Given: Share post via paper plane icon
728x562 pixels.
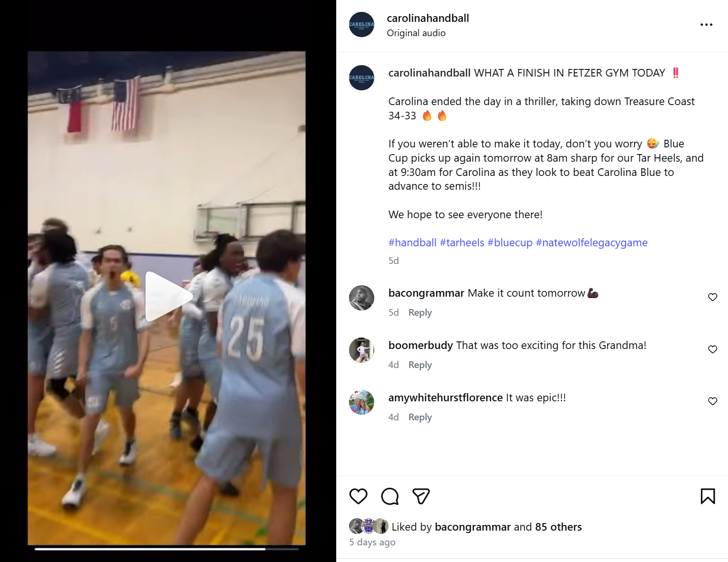Looking at the screenshot, I should click(421, 496).
